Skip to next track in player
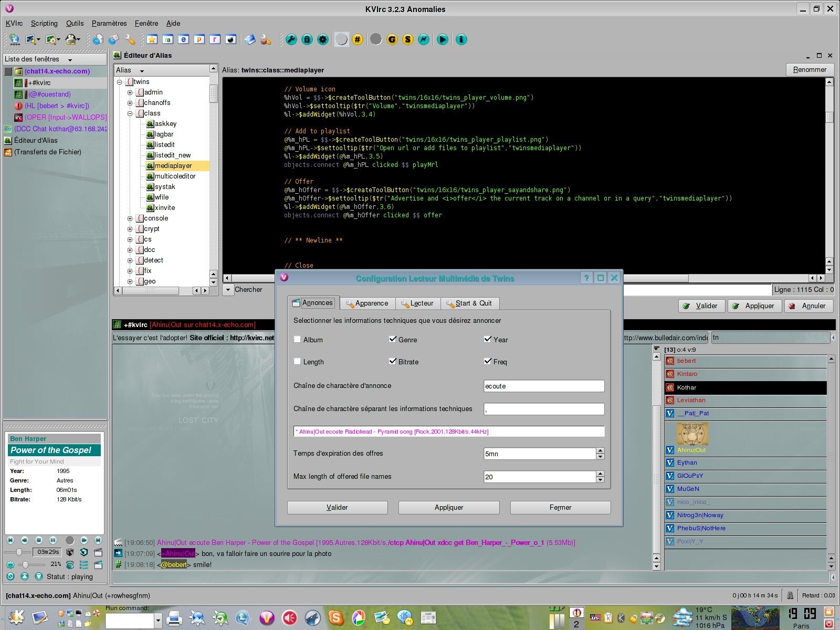Image resolution: width=840 pixels, height=630 pixels. coord(98,540)
